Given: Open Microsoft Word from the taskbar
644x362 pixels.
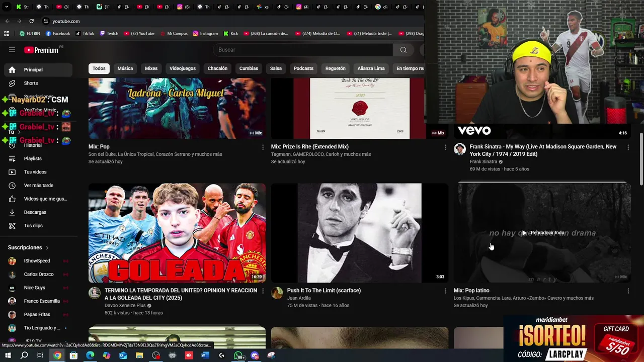Looking at the screenshot, I should (205, 355).
